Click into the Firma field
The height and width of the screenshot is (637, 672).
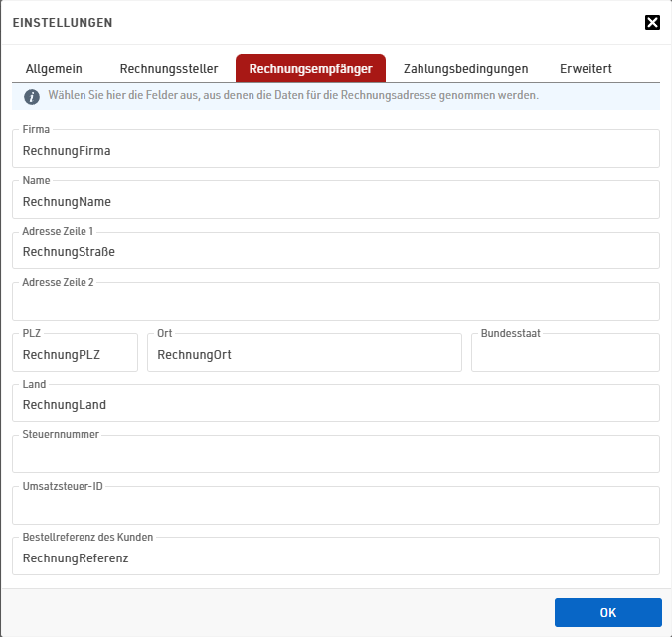tap(335, 151)
